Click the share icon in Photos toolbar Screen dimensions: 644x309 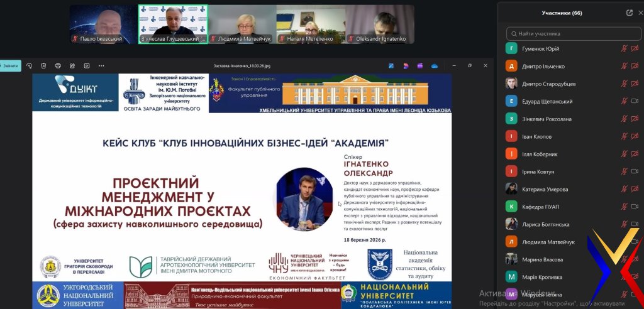[x=72, y=65]
